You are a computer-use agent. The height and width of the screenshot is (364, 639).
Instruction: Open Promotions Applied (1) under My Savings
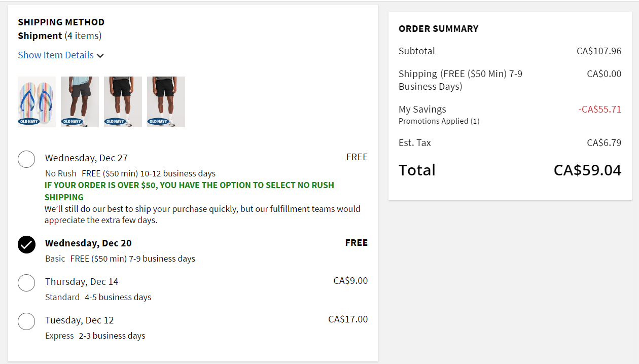439,121
